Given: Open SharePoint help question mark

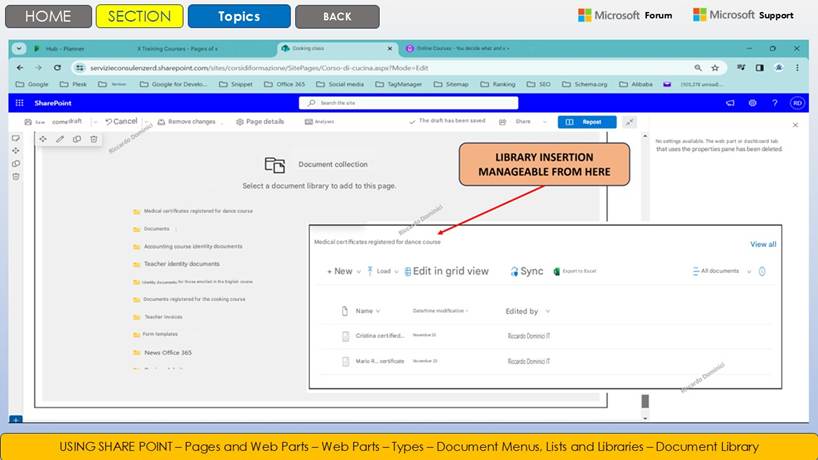Looking at the screenshot, I should (775, 103).
